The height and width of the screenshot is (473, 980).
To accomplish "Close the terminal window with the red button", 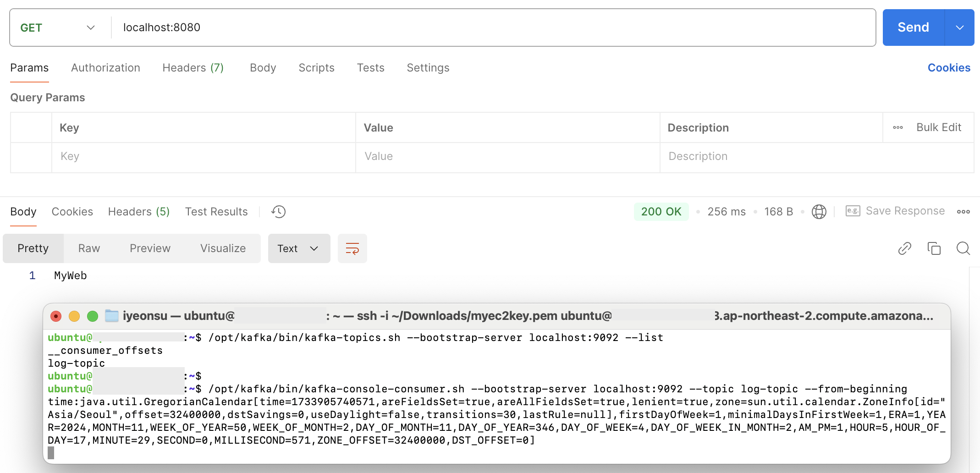I will point(56,316).
